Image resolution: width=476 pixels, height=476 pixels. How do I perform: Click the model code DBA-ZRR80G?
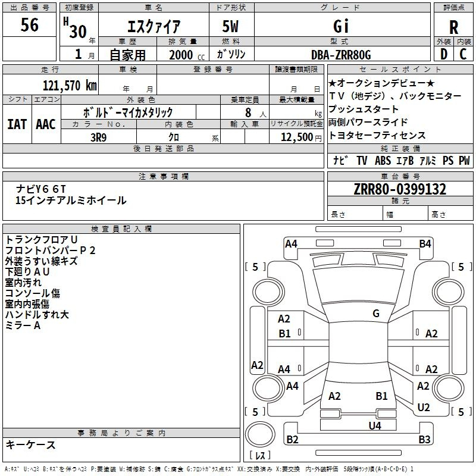[x=341, y=55]
